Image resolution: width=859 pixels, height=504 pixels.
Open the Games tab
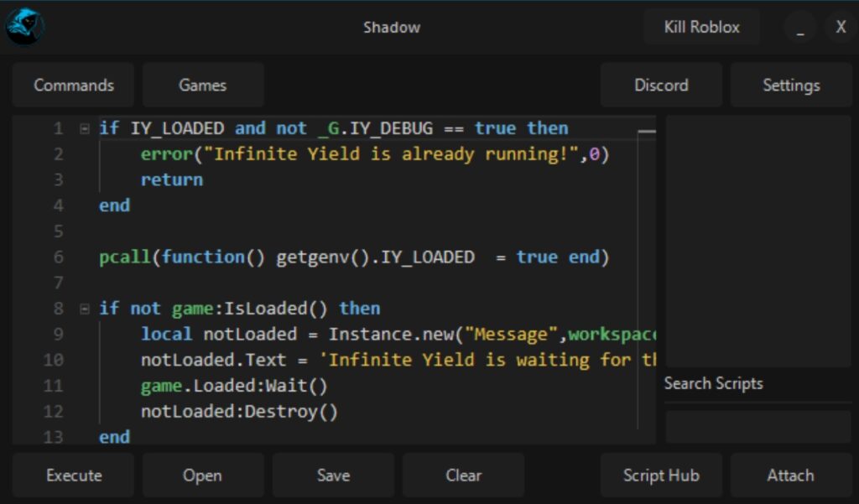(203, 85)
